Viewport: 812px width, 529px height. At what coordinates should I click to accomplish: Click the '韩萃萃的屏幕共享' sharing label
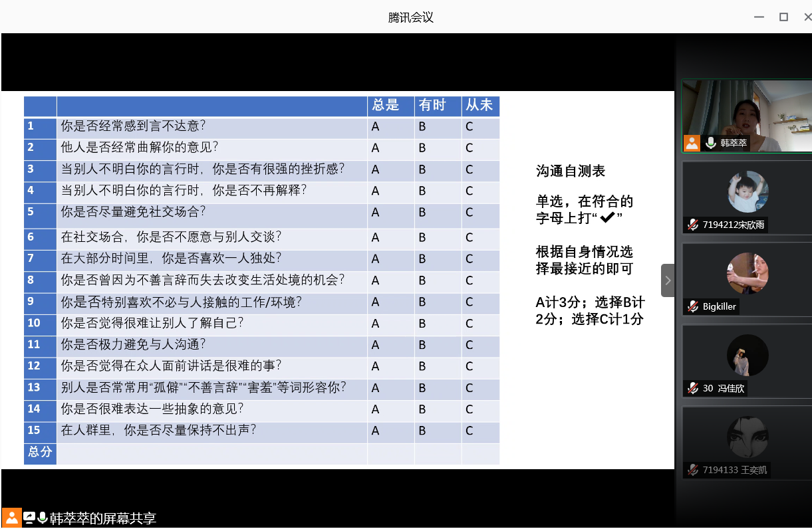[102, 518]
